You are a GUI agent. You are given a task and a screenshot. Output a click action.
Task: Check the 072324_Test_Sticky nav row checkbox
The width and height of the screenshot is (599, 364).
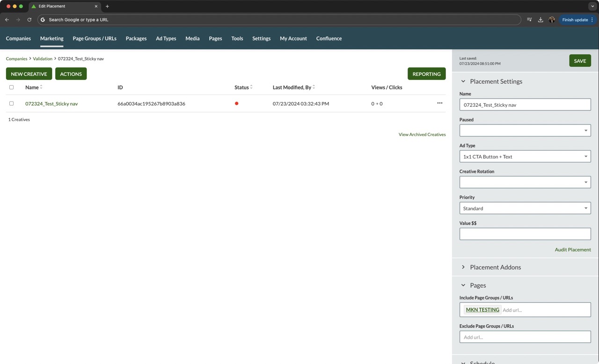tap(12, 103)
